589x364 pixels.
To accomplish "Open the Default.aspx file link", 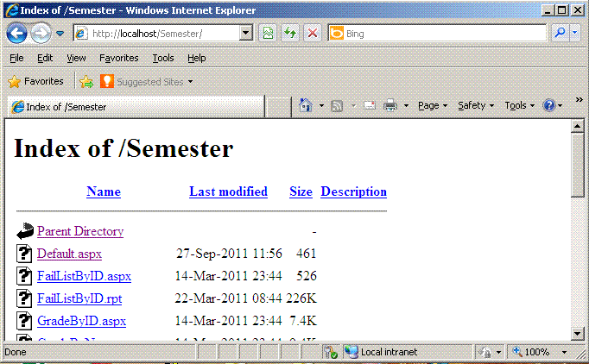I will (x=69, y=254).
